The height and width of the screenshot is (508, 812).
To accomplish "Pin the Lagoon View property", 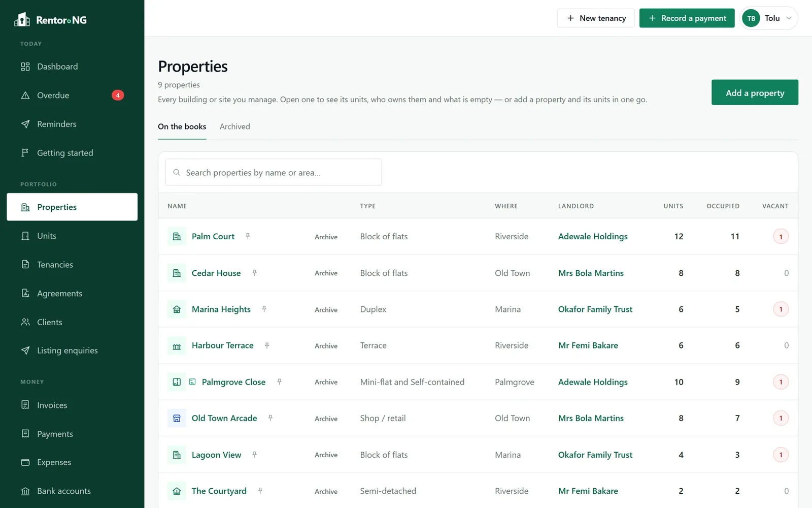I will tap(255, 455).
